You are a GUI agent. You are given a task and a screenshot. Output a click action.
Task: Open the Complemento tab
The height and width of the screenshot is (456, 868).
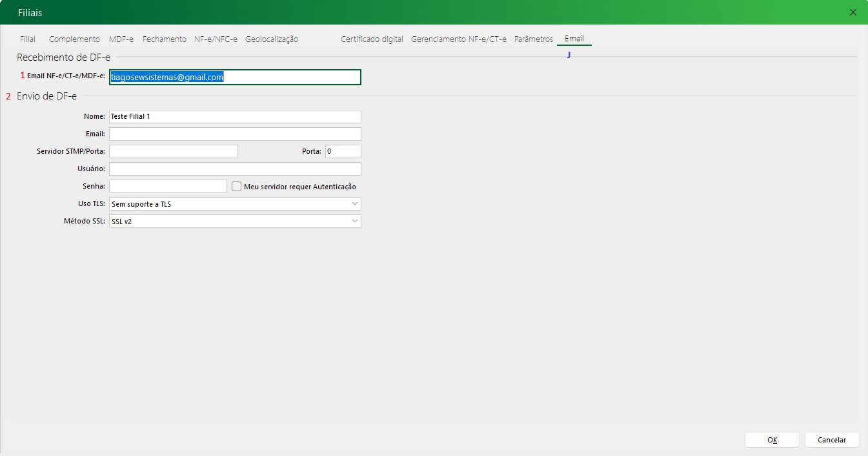pos(74,39)
